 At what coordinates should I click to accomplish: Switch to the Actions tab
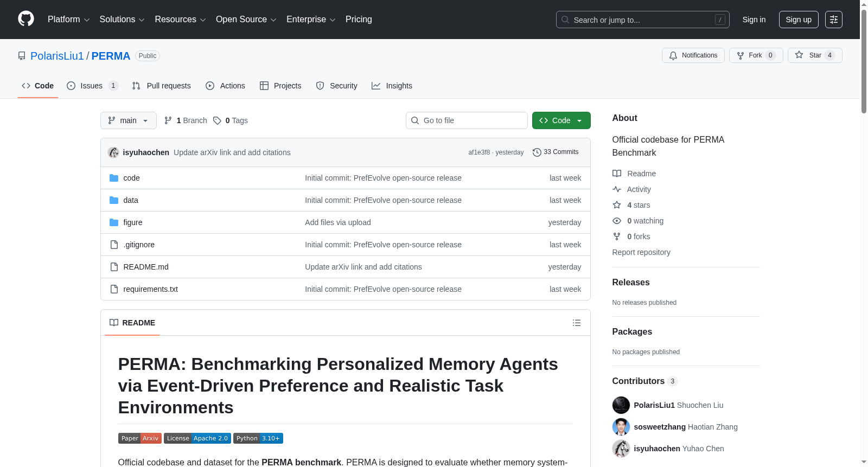(x=226, y=86)
